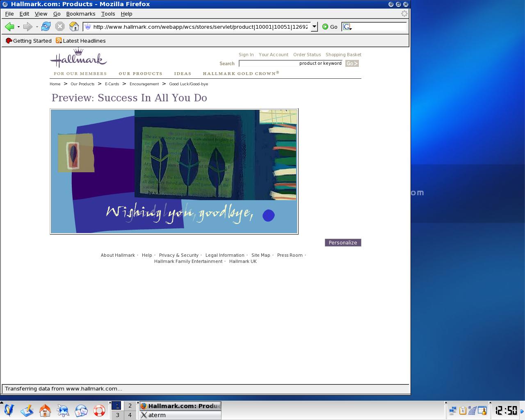Open the Shopping Basket link
Image resolution: width=525 pixels, height=420 pixels.
pos(344,55)
